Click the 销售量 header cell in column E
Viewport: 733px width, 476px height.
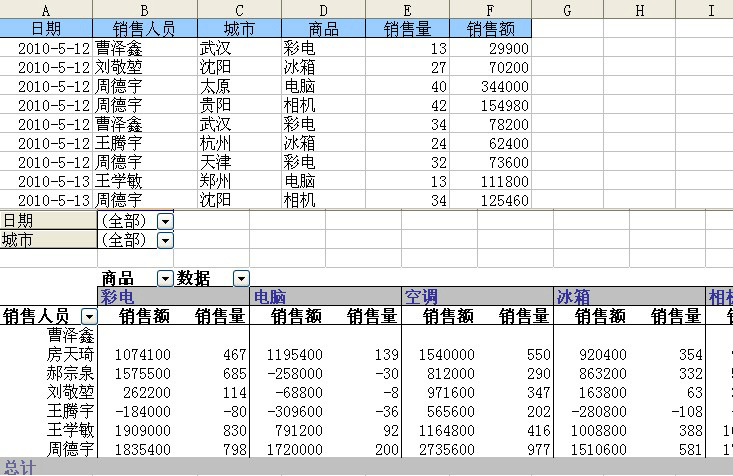pyautogui.click(x=407, y=29)
